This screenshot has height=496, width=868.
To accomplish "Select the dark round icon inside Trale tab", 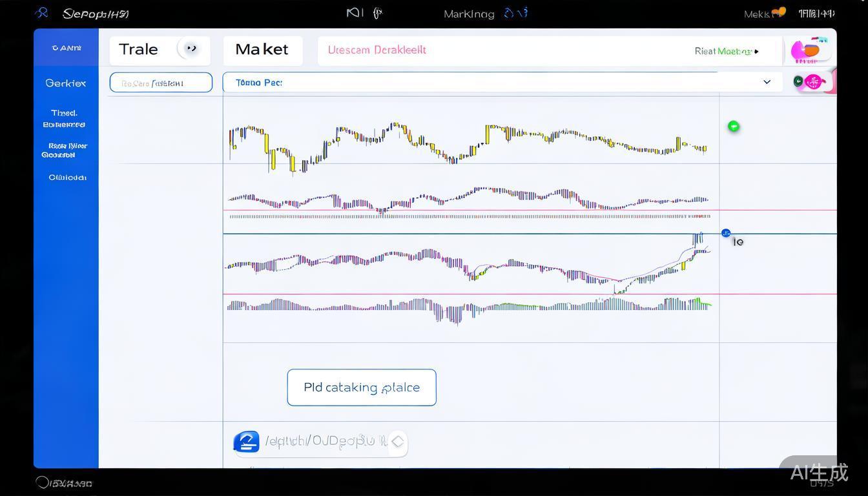I will (191, 48).
